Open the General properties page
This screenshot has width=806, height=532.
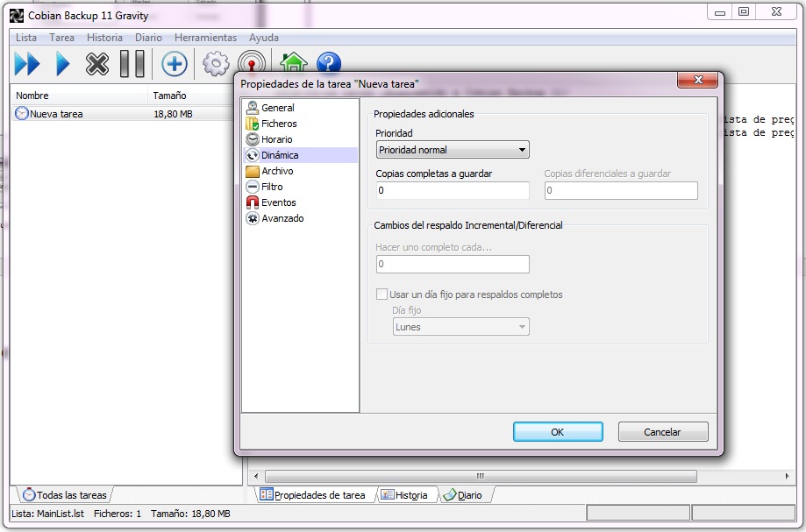277,108
